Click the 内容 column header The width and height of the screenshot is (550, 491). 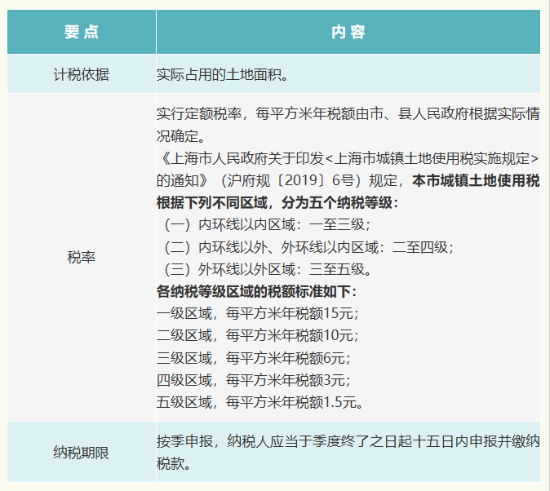(x=348, y=32)
